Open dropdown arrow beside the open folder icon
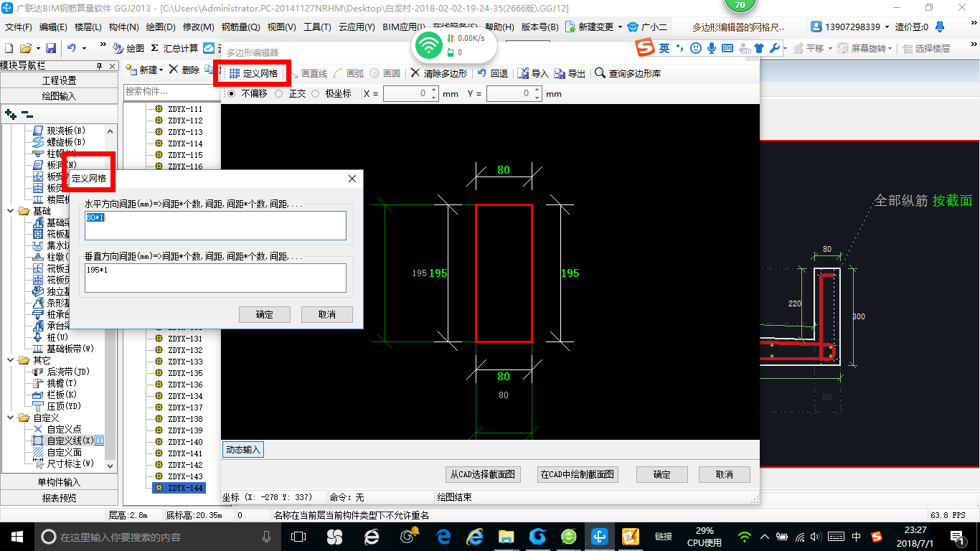This screenshot has height=551, width=980. click(37, 48)
